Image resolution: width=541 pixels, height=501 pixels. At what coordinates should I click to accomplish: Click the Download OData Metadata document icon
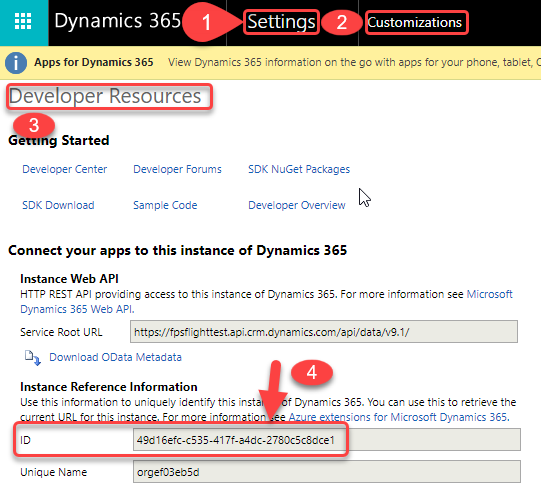[x=33, y=357]
